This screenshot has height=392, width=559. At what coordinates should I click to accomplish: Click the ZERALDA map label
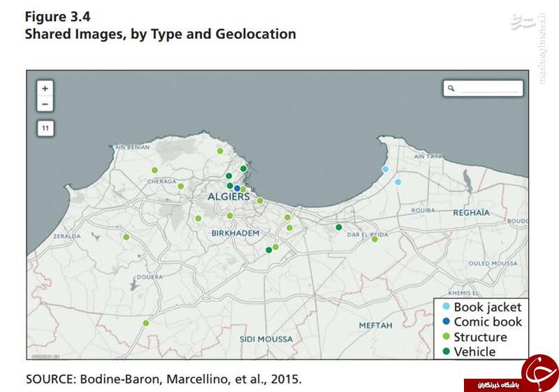pos(67,236)
